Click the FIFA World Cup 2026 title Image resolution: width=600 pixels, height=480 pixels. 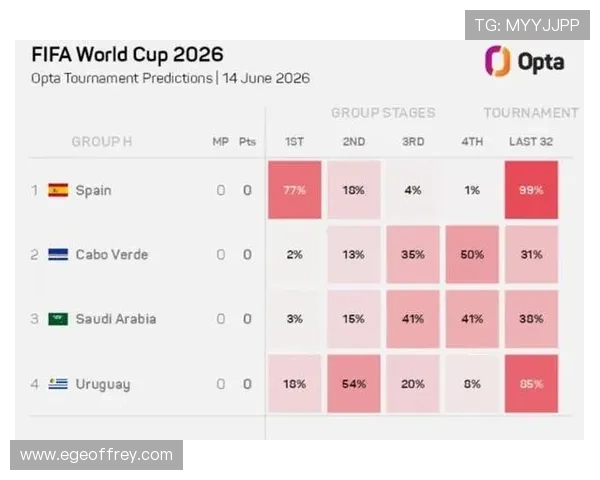point(127,54)
